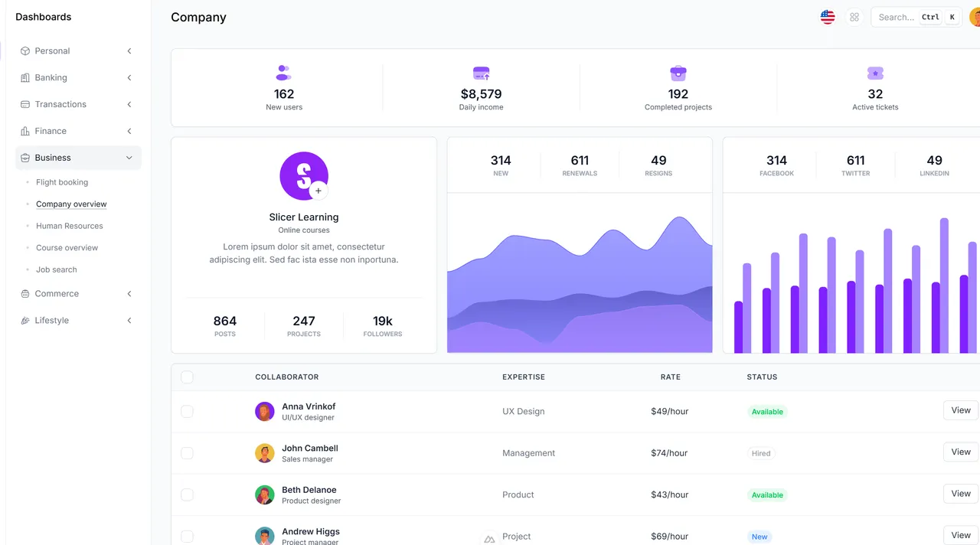
Task: Click the Completed projects briefcase icon
Action: (x=678, y=73)
